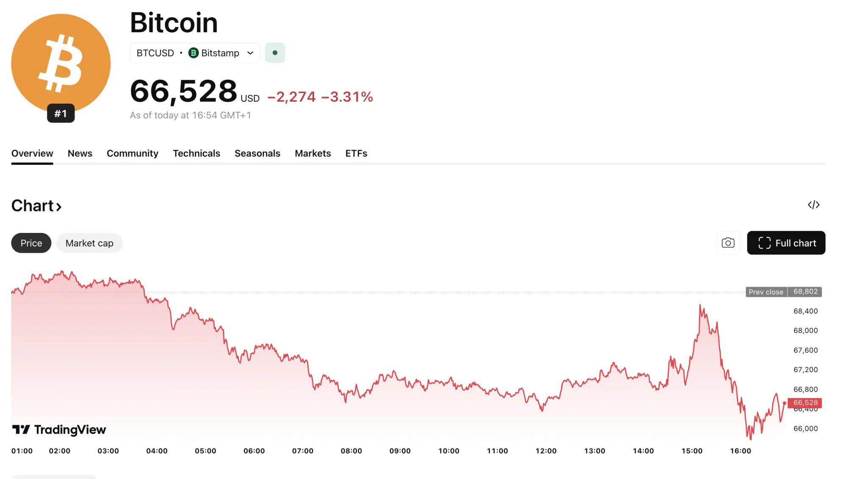
Task: Click the green market status indicator
Action: 275,53
